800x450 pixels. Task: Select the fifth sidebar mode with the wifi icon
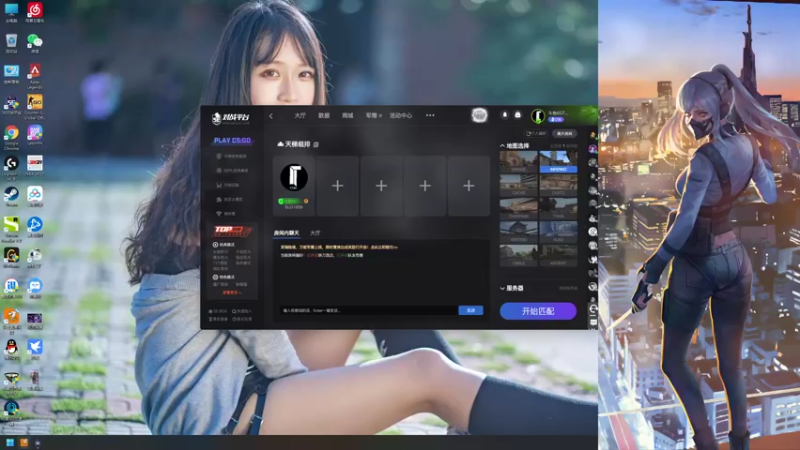226,213
